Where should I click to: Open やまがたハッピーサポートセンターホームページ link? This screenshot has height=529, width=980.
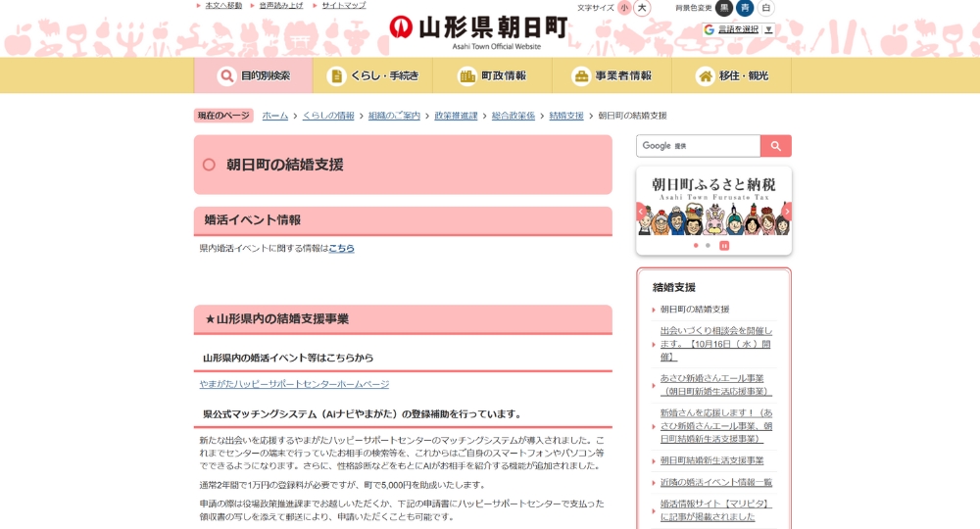point(294,384)
